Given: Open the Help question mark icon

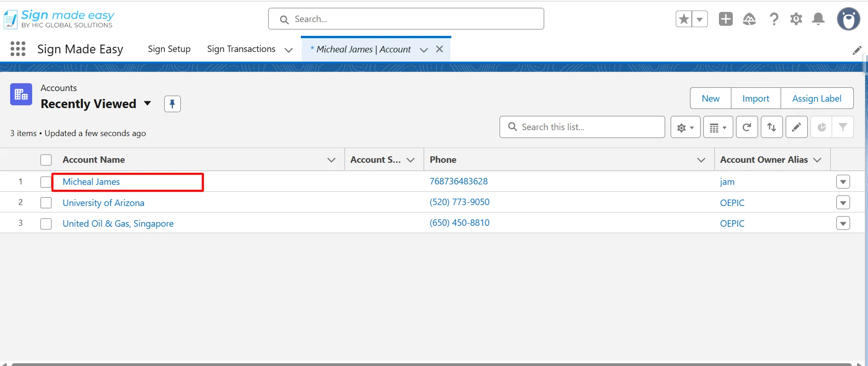Looking at the screenshot, I should (774, 19).
